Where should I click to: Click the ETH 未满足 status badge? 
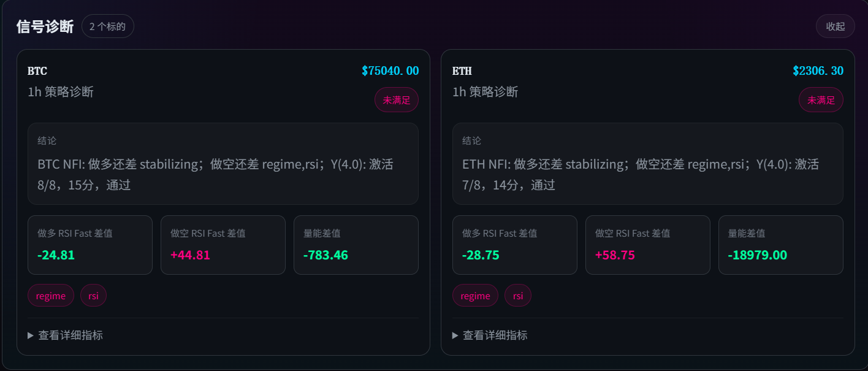tap(821, 100)
